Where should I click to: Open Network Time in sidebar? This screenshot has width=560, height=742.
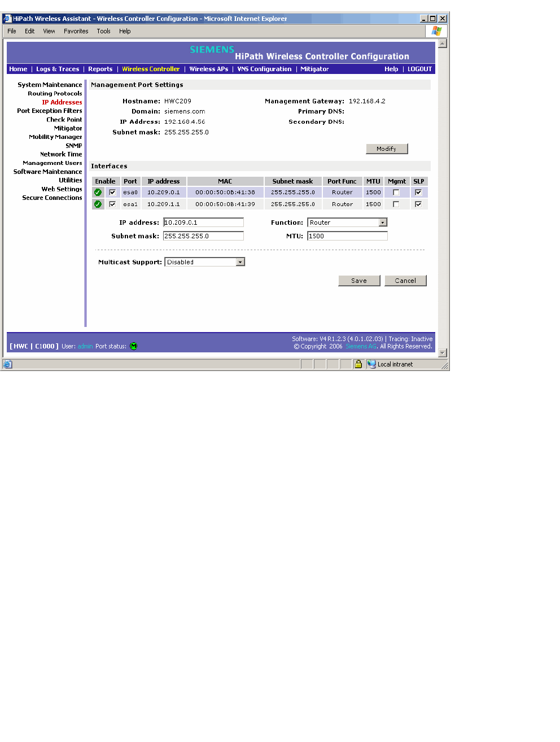point(61,154)
